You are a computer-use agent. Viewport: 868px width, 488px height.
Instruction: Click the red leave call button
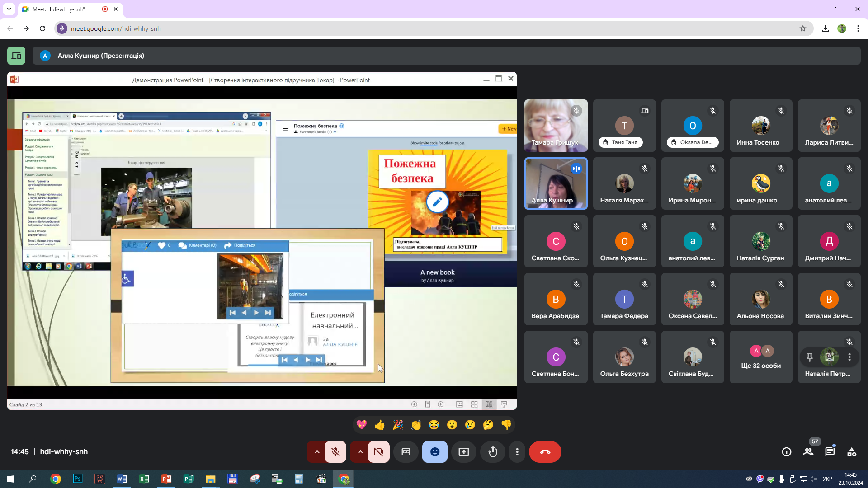pos(545,452)
